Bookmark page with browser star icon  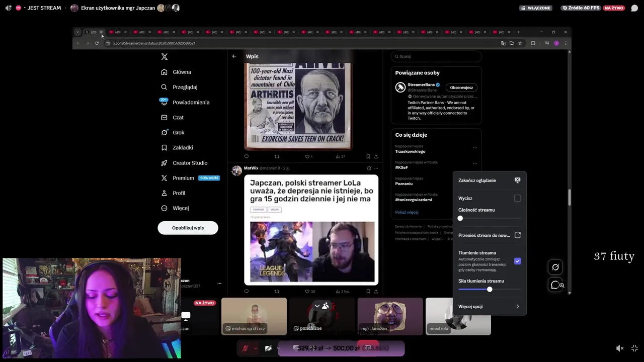tap(520, 43)
